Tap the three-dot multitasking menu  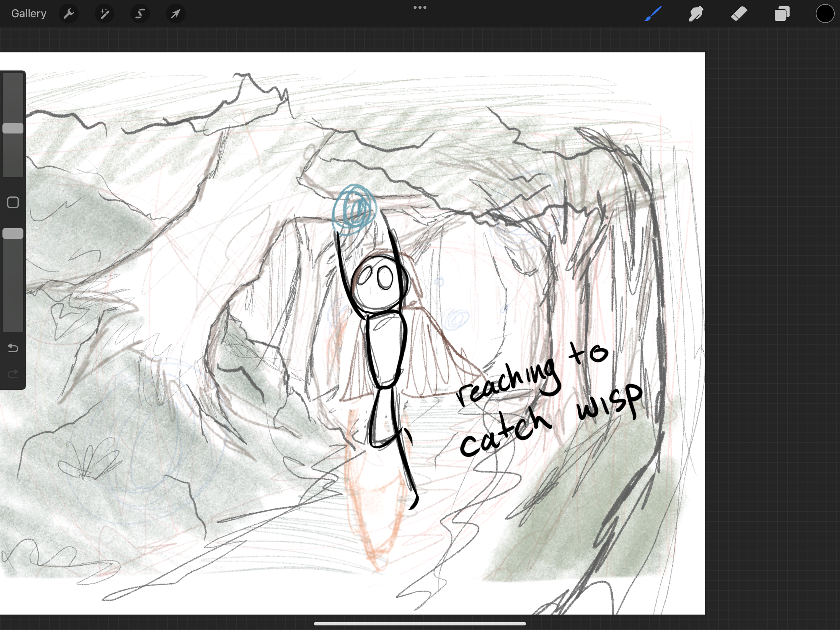[x=420, y=7]
